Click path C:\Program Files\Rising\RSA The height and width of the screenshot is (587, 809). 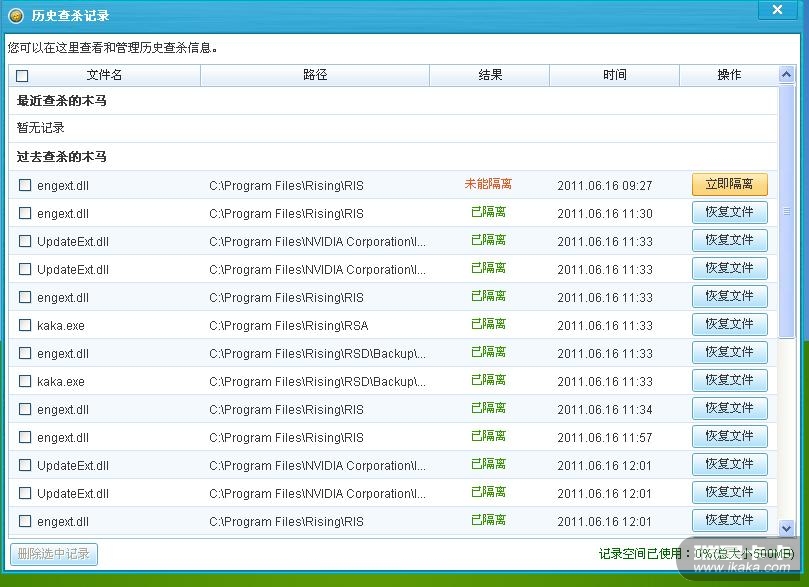coord(289,325)
